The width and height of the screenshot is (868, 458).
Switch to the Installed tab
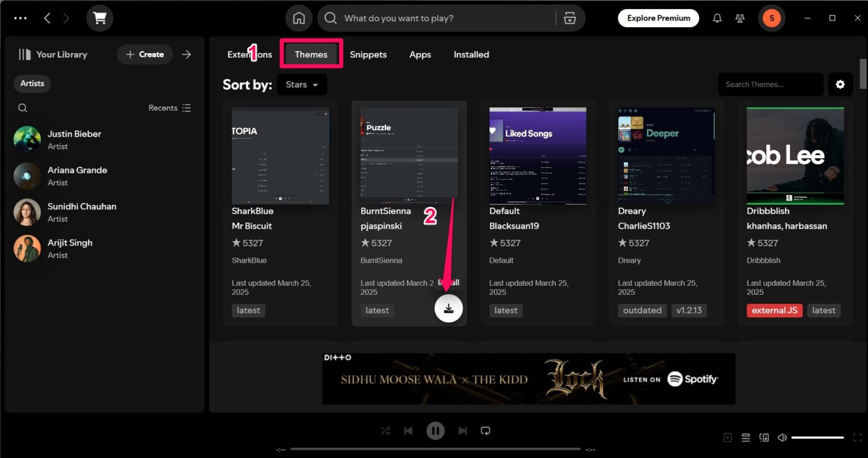click(471, 54)
